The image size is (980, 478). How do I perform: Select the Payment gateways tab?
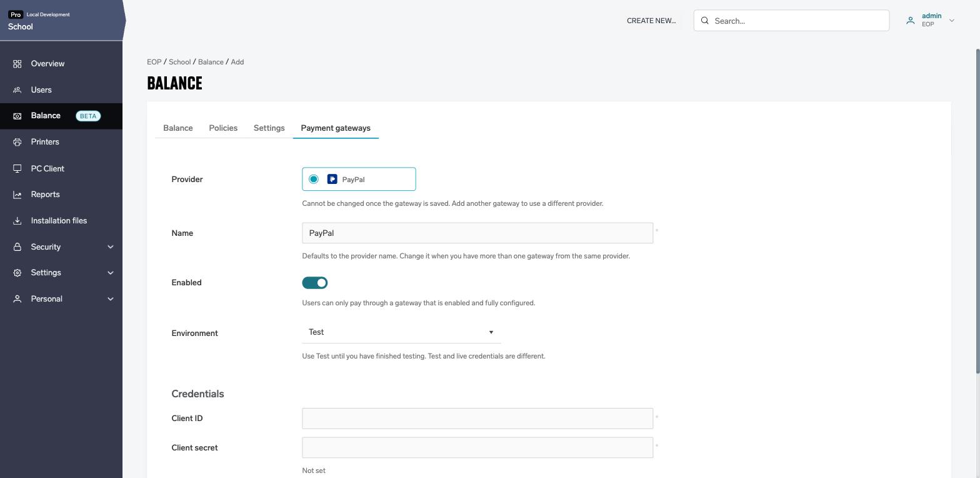pyautogui.click(x=336, y=128)
